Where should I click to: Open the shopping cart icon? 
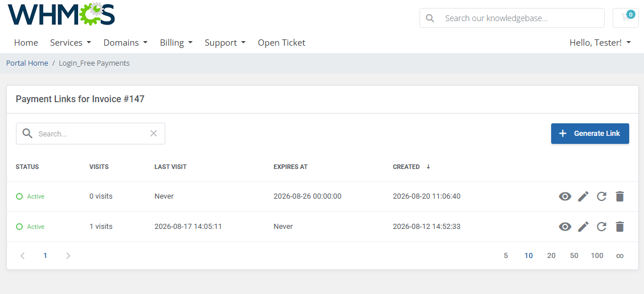[626, 18]
